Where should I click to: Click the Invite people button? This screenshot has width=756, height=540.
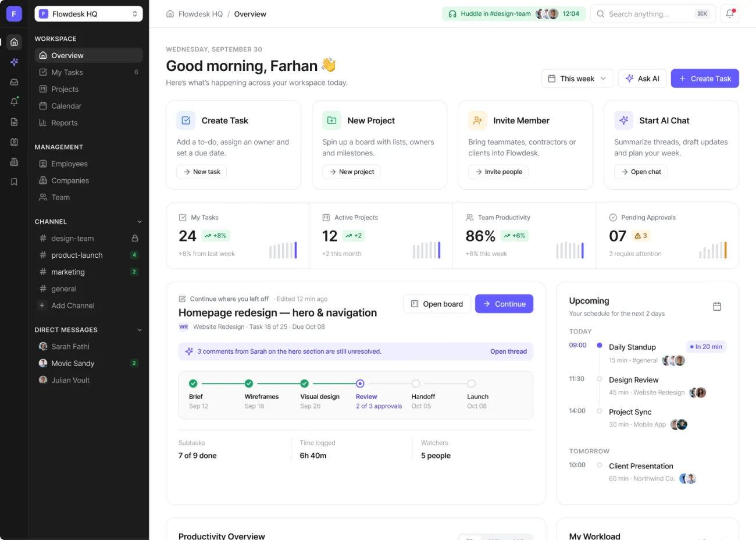(x=498, y=172)
